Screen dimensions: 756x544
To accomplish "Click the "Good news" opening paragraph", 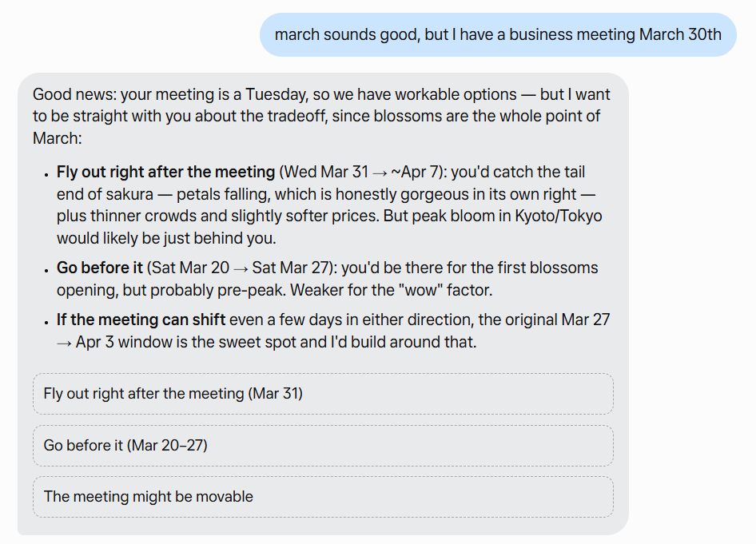I will coord(321,116).
